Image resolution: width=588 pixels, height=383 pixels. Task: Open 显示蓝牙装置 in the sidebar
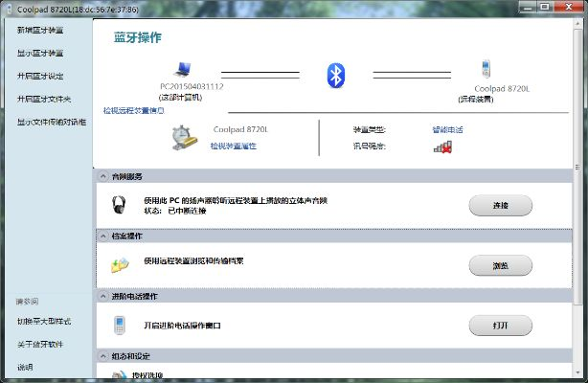[40, 53]
